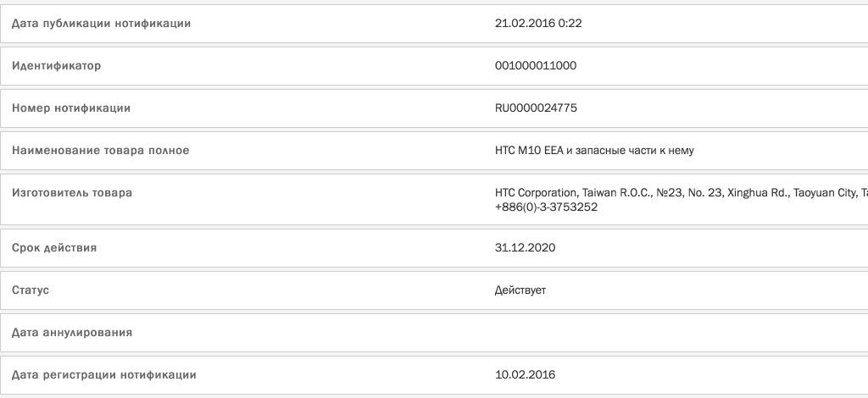Click the 'Идентификатор' field label
Viewport: 868px width, 398px height.
(56, 66)
